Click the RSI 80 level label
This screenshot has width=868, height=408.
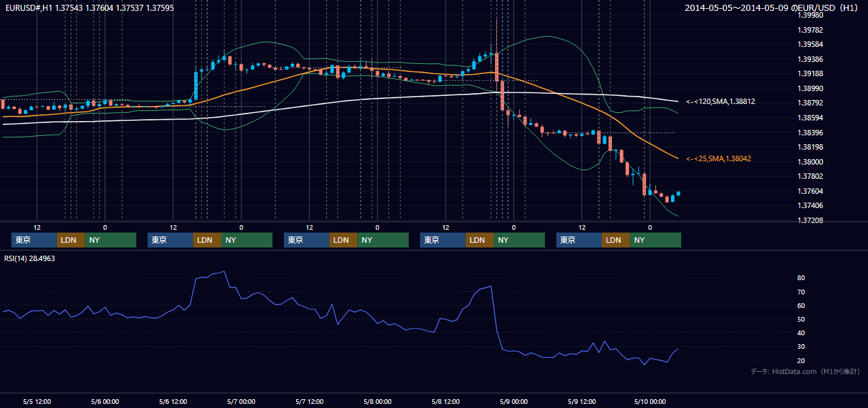click(801, 278)
